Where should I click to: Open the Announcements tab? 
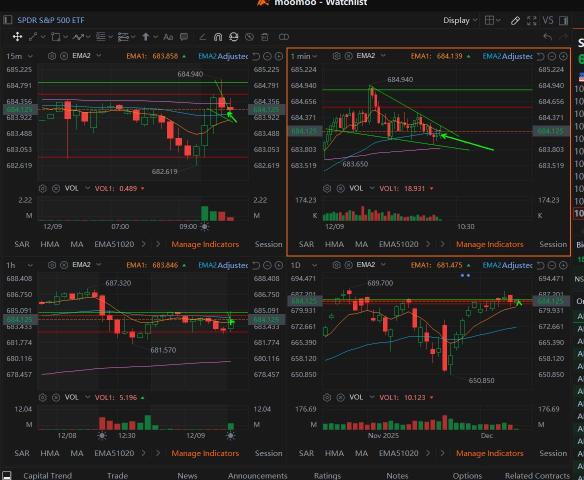[257, 476]
